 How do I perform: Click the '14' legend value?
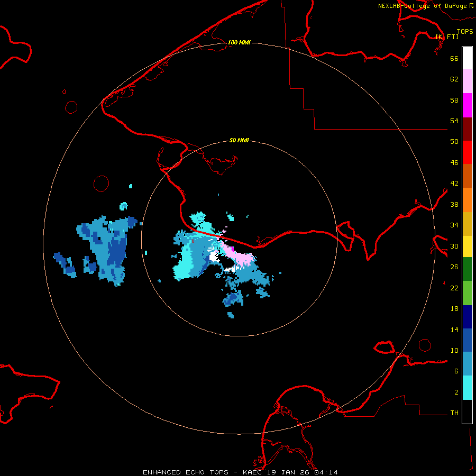pos(454,329)
